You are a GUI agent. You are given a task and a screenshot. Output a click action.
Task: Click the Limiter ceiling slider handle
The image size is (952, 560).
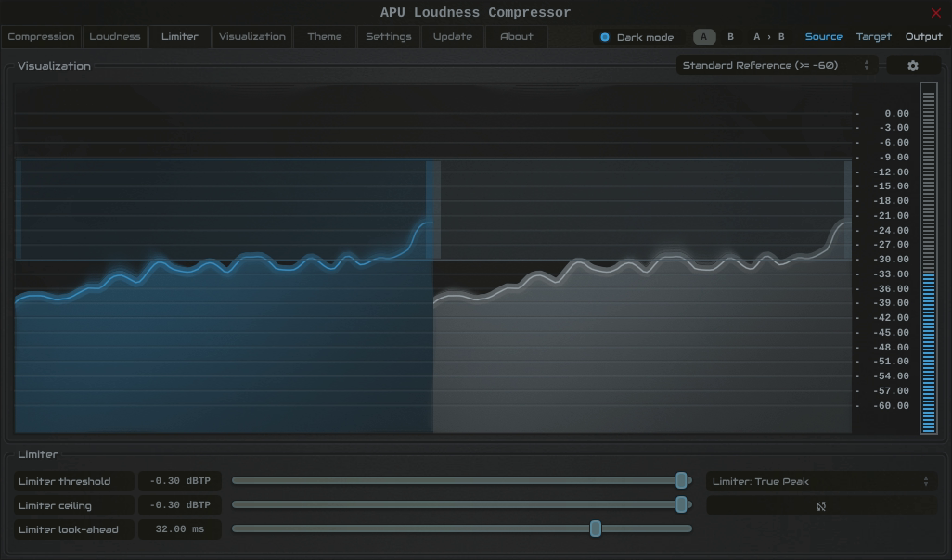[x=681, y=504]
